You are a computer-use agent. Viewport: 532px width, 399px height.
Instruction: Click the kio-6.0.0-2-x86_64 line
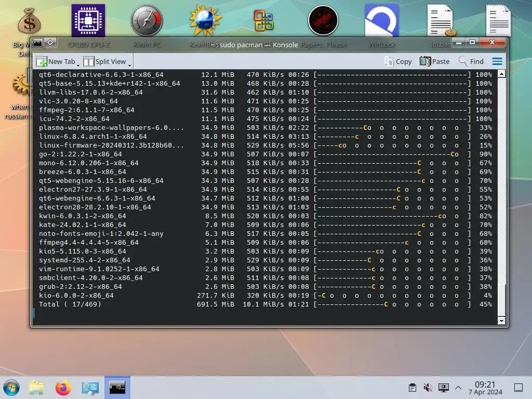coord(265,295)
